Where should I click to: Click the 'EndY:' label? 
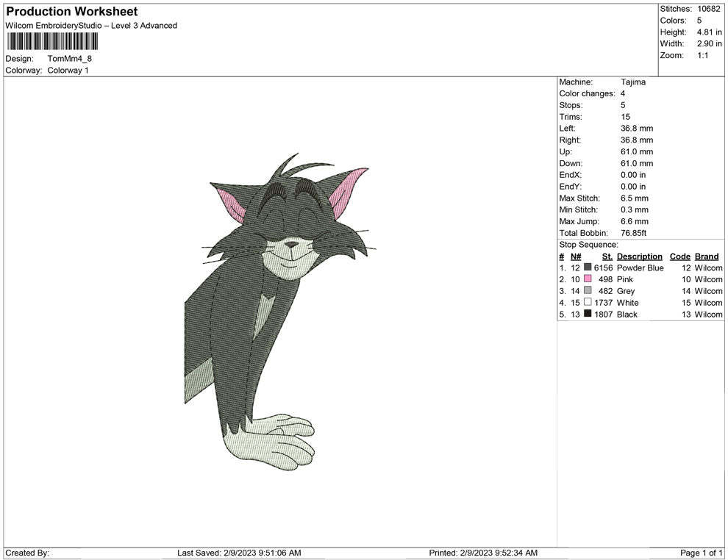coord(570,187)
